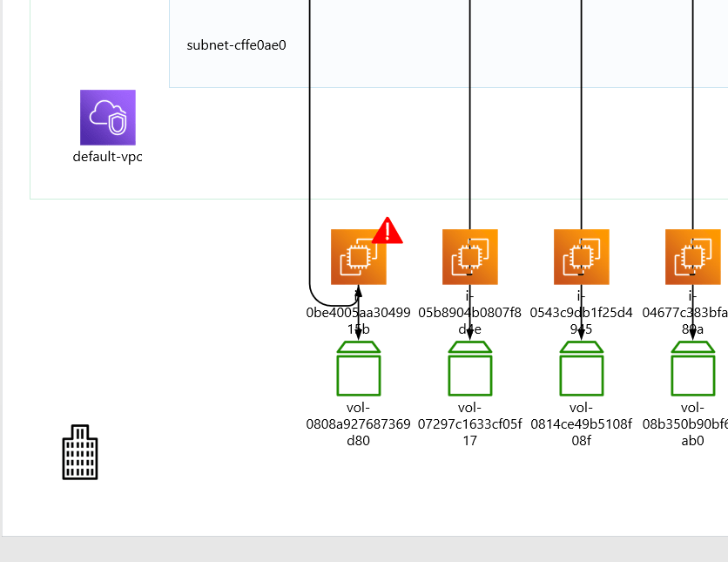Click the enterprise building icon
Image resolution: width=728 pixels, height=562 pixels.
click(x=79, y=452)
